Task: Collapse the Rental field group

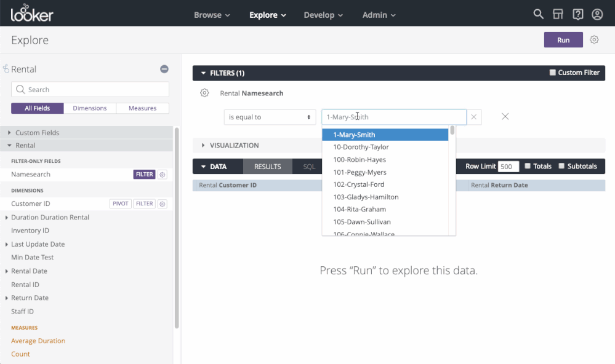Action: click(x=86, y=145)
